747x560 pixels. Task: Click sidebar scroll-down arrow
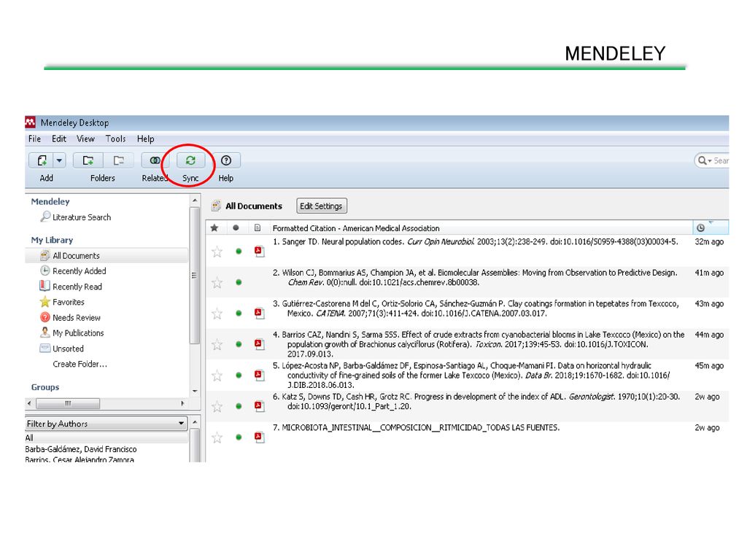tap(195, 391)
